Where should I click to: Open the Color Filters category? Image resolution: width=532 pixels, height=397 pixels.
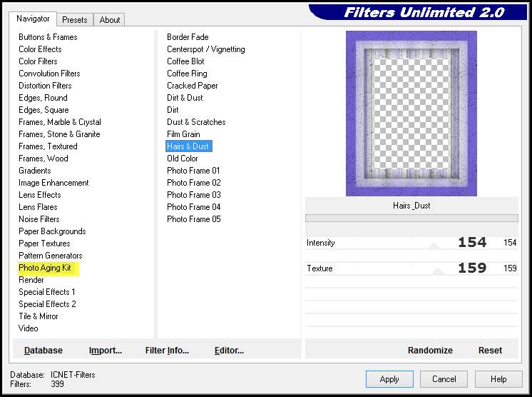pyautogui.click(x=38, y=61)
